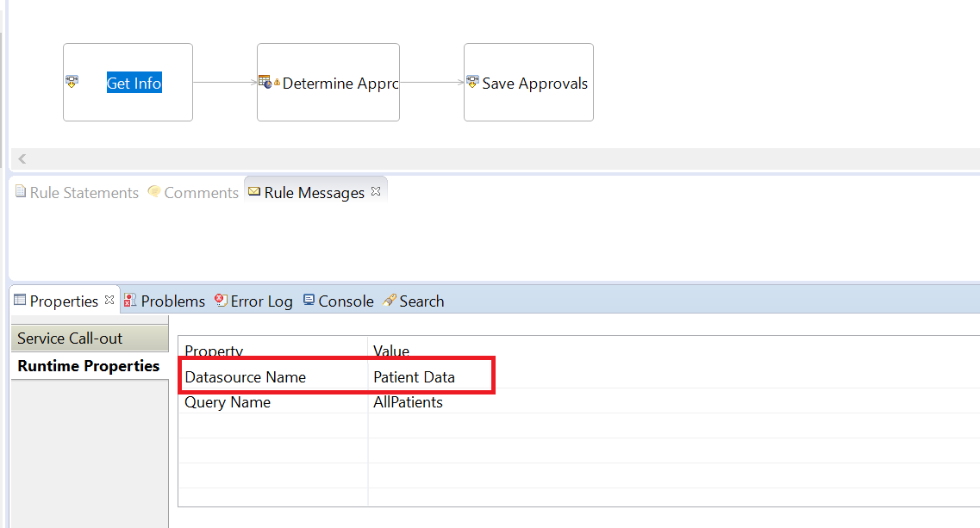Select the Service Call-out section
Image resolution: width=980 pixels, height=528 pixels.
click(x=90, y=338)
